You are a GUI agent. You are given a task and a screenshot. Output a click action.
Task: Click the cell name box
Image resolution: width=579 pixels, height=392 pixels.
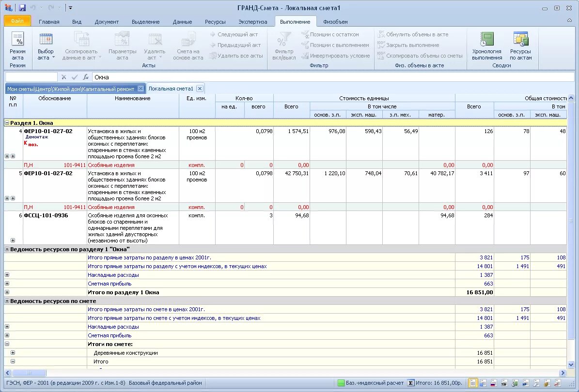click(31, 77)
